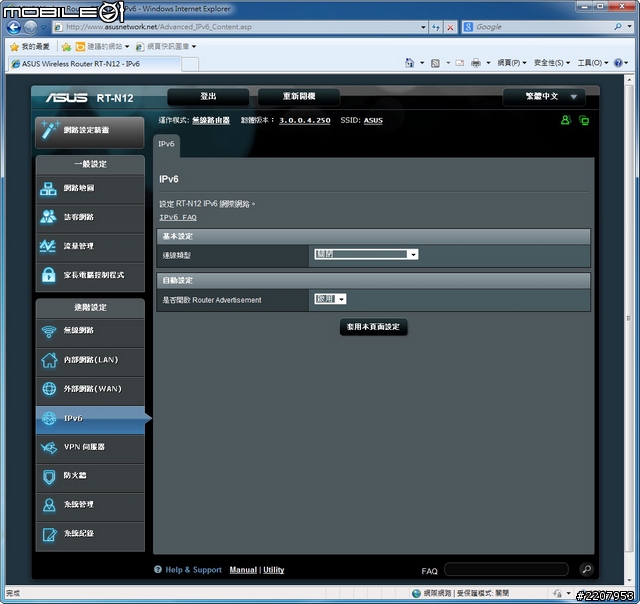Open the System Log with notepad icon
This screenshot has width=640, height=604.
(x=90, y=534)
